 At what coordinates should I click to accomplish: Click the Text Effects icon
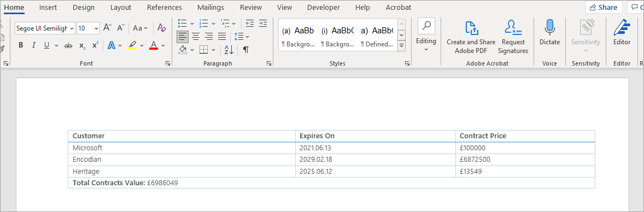tap(112, 45)
